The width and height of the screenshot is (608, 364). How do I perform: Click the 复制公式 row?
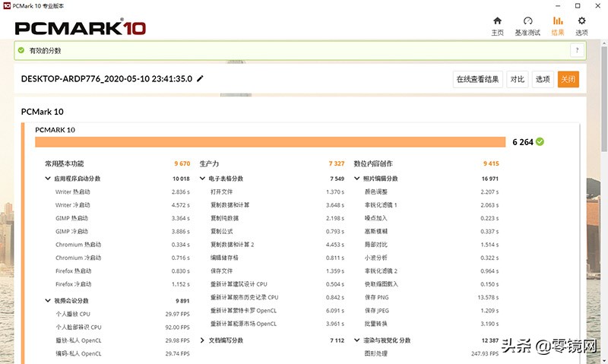tap(277, 232)
